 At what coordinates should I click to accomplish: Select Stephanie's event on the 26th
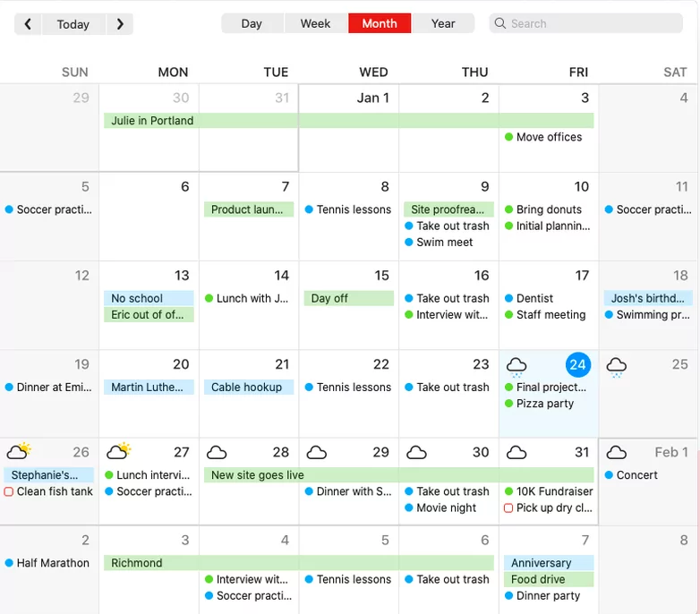pos(48,474)
